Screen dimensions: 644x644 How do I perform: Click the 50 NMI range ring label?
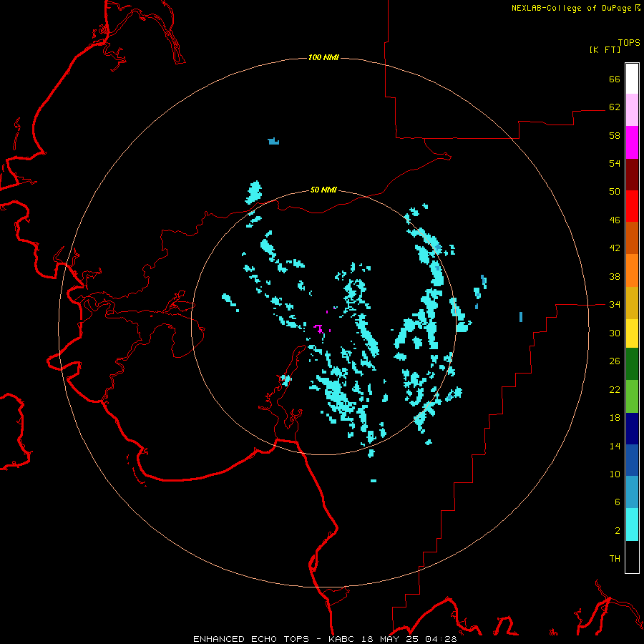[x=323, y=190]
